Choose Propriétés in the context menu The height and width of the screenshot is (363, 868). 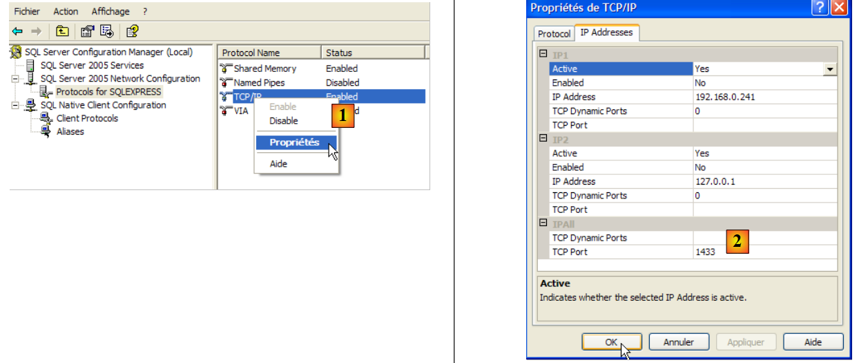(x=294, y=142)
